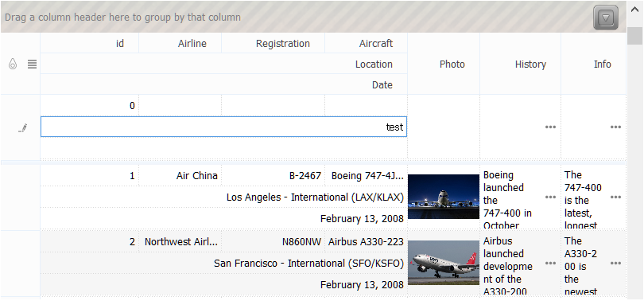This screenshot has width=644, height=301.
Task: Click the Location field containing test
Action: [x=224, y=127]
